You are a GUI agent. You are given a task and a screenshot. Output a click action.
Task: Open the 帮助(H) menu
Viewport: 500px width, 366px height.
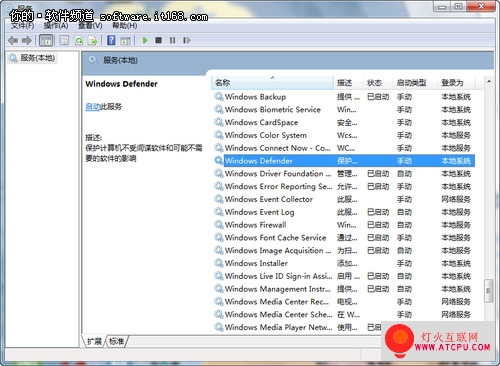125,26
